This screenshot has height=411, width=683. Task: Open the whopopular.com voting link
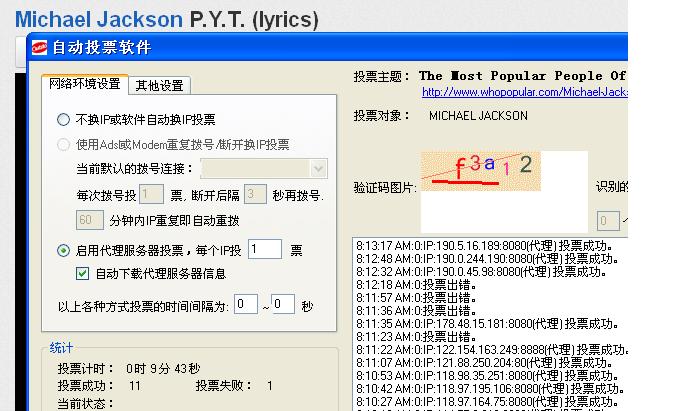coord(523,92)
